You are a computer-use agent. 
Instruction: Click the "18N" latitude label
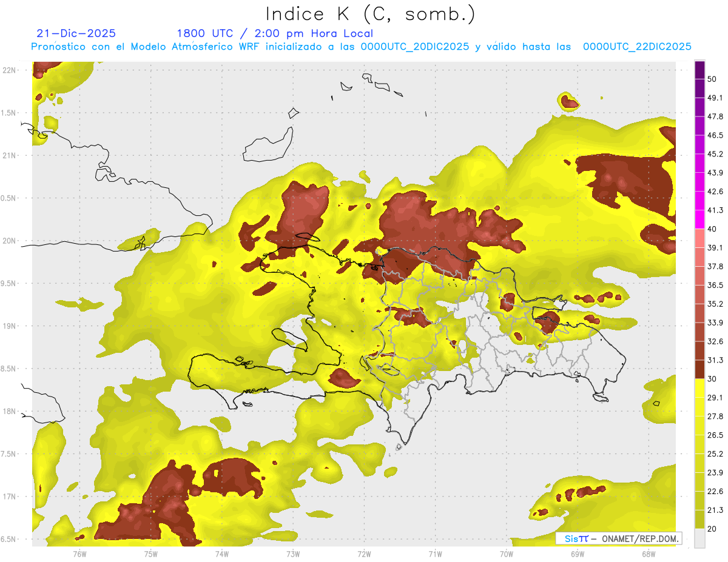[9, 411]
